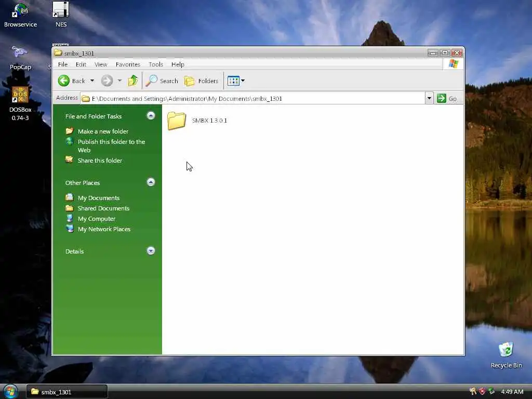Close the smbx_1301 window
Image resolution: width=532 pixels, height=399 pixels.
[457, 53]
